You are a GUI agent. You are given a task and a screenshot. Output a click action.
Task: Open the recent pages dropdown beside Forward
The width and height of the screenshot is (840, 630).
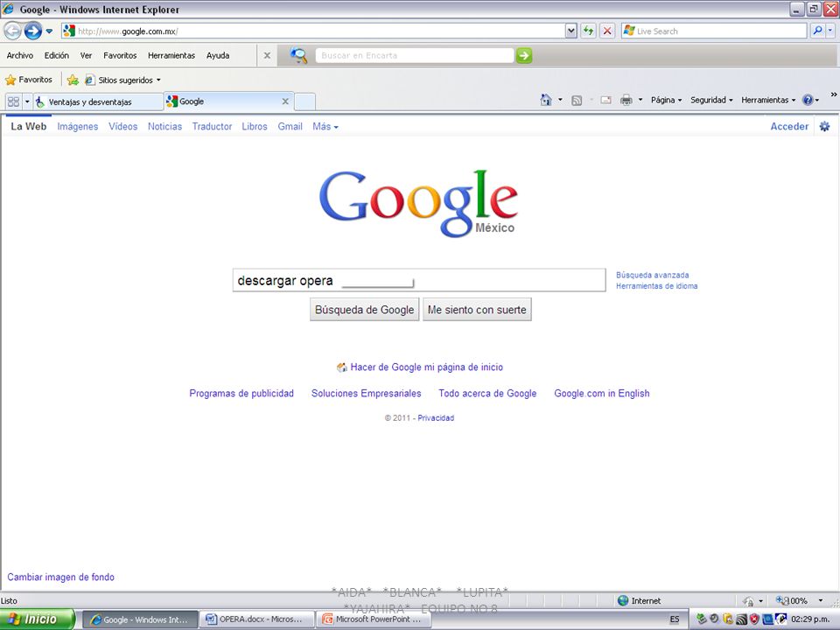(49, 31)
